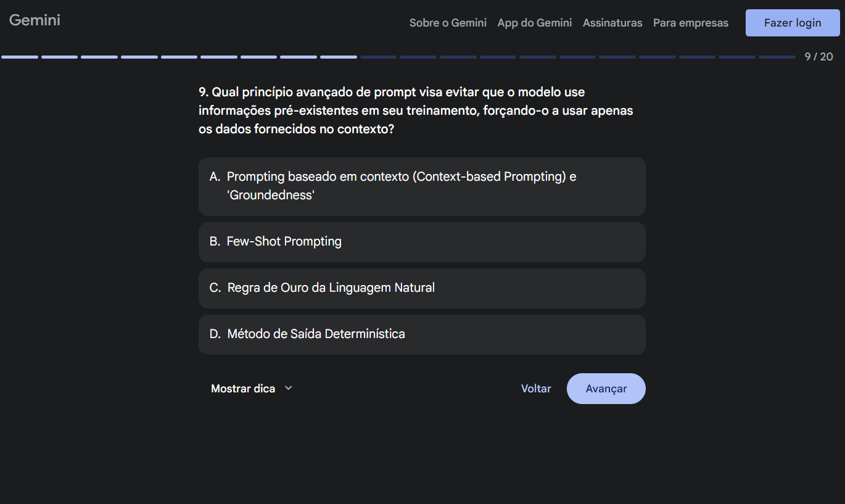Open the Sobre o Gemini menu item
Viewport: 845px width, 504px height.
pyautogui.click(x=448, y=23)
